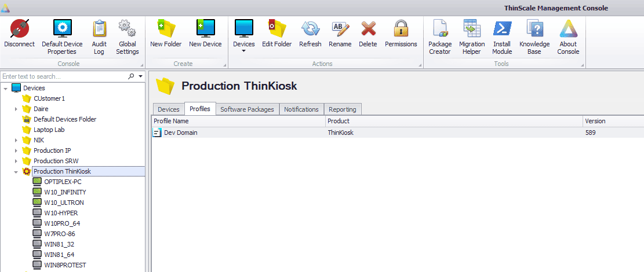Viewport: 644px width, 272px height.
Task: Sort by Profile Name column header
Action: pyautogui.click(x=238, y=121)
